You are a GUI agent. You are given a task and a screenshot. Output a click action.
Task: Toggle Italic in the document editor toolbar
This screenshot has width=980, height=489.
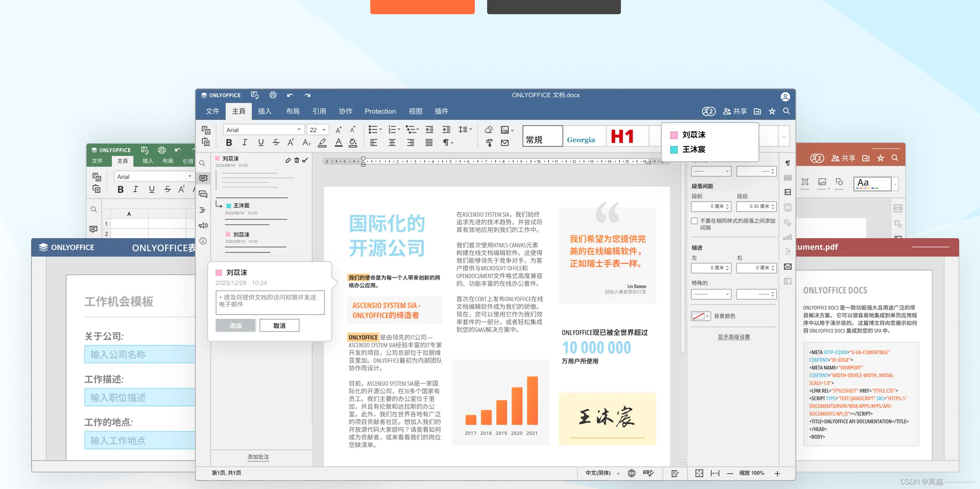click(x=245, y=143)
